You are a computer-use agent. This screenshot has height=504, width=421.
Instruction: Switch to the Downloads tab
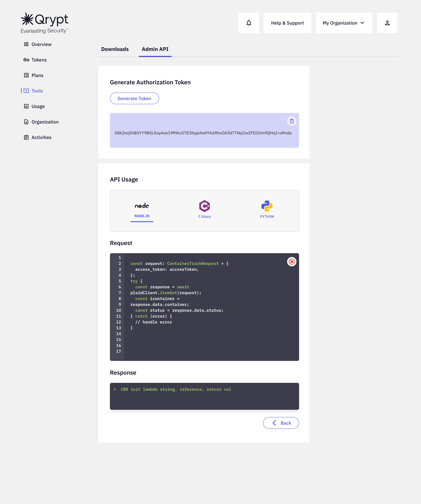[115, 49]
